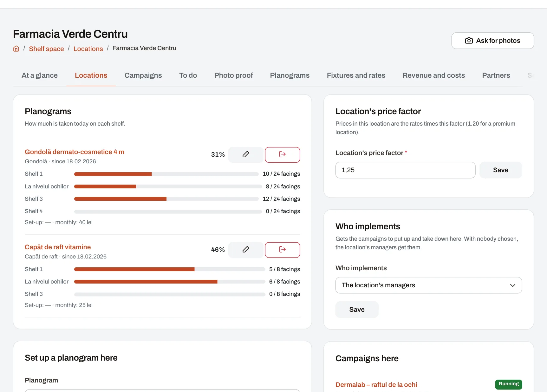The width and height of the screenshot is (547, 392).
Task: Open Fixtures and rates tab
Action: click(x=356, y=75)
